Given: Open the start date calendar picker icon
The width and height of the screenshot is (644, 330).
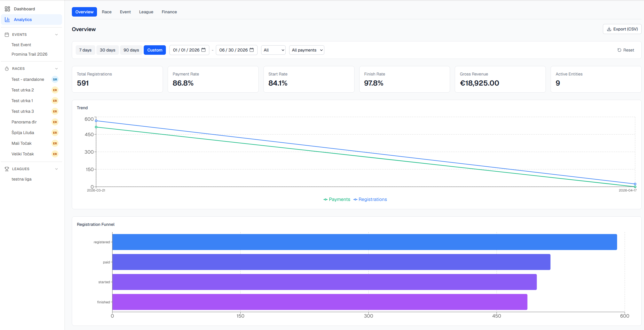Looking at the screenshot, I should coord(203,50).
